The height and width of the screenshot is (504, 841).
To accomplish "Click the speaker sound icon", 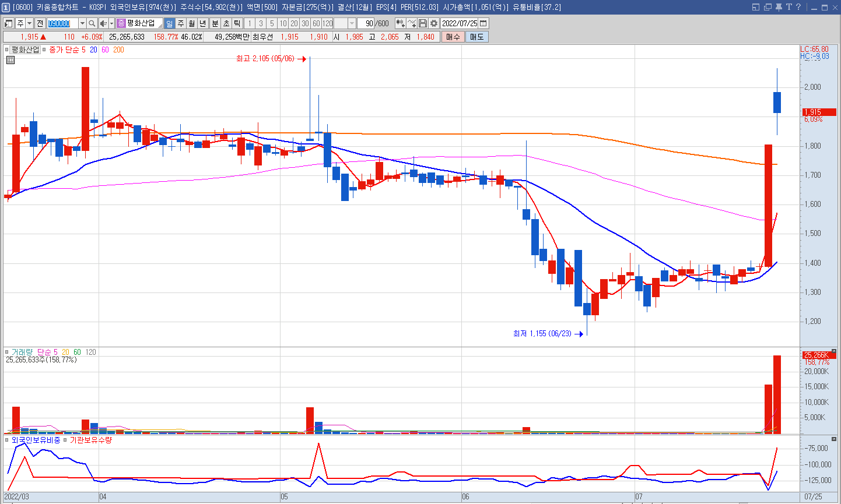I will click(x=103, y=23).
